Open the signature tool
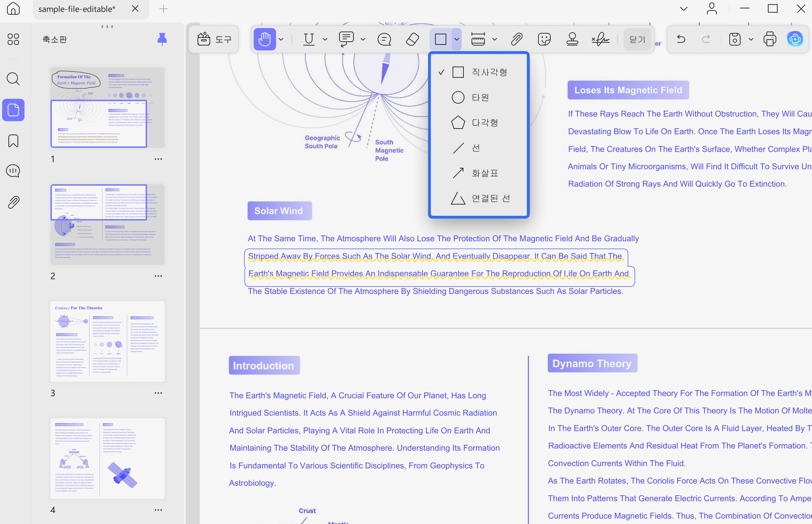 (600, 39)
